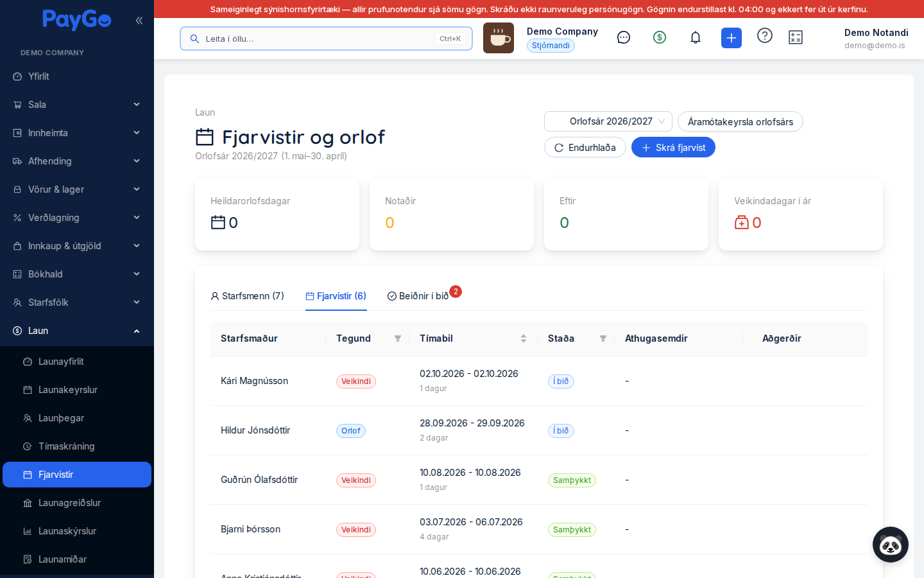Click the Demo Company coffee cup logo
This screenshot has height=578, width=924.
click(499, 38)
